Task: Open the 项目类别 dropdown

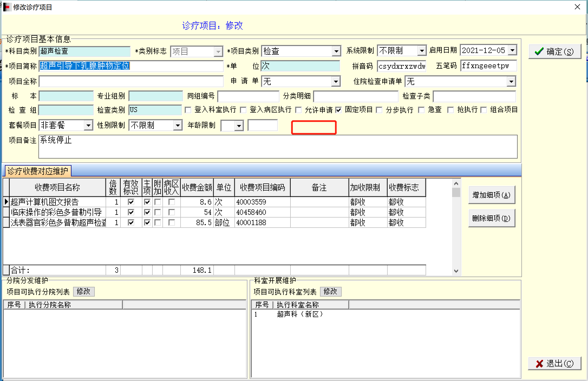Action: click(336, 51)
